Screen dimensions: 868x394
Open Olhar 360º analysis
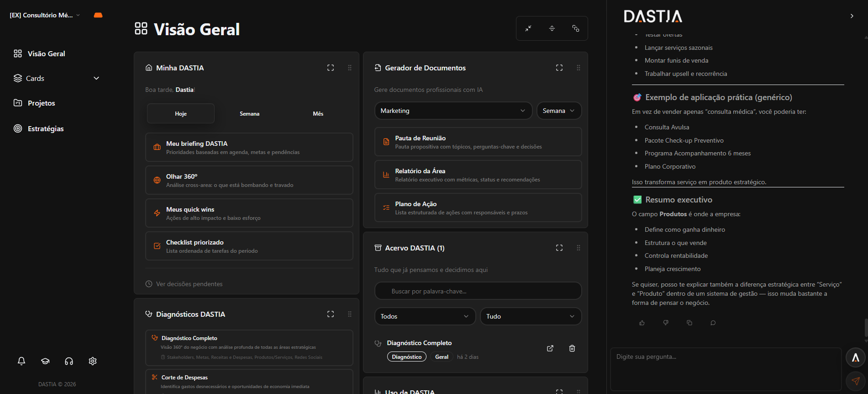[249, 180]
